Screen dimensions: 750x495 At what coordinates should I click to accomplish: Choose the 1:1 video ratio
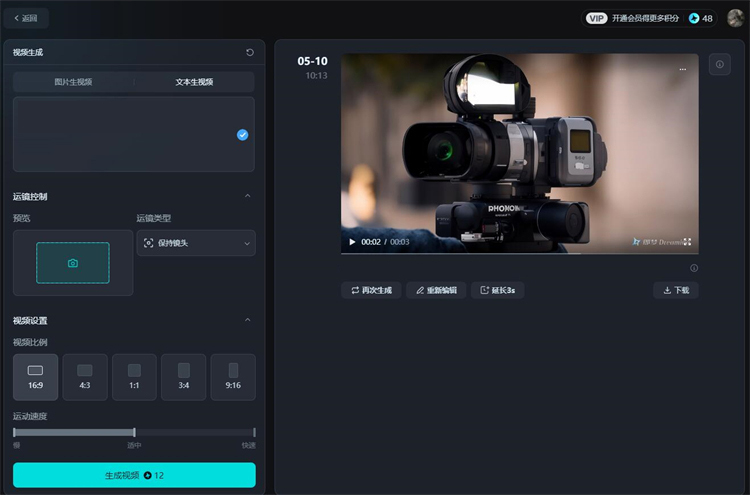click(x=134, y=377)
